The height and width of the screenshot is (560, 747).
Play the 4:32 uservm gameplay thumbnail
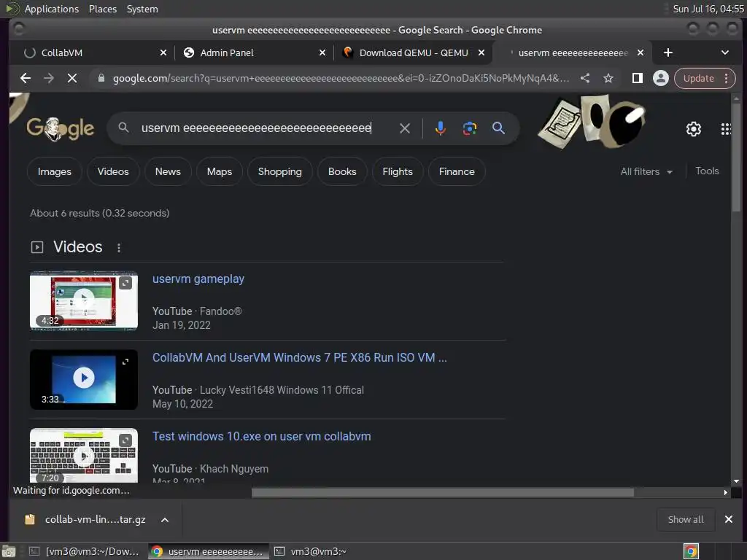(84, 300)
